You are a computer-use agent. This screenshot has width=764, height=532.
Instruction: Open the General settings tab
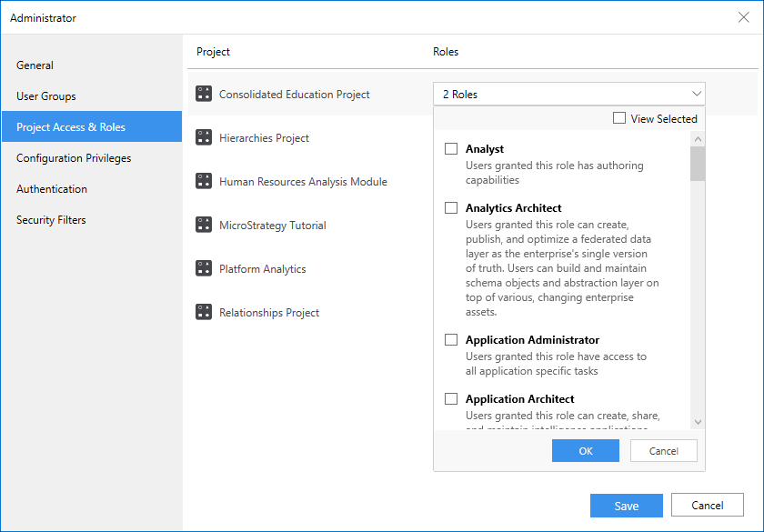coord(35,65)
